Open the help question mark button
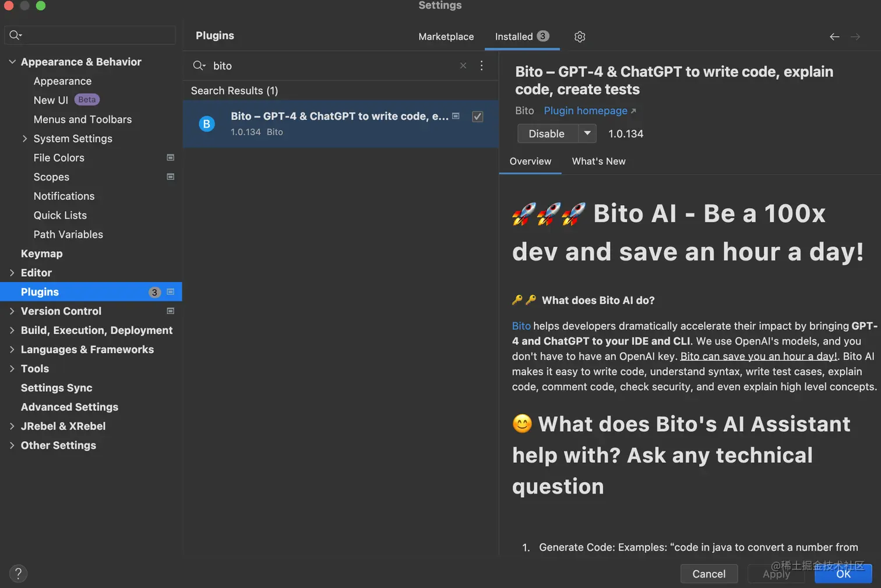 tap(18, 573)
